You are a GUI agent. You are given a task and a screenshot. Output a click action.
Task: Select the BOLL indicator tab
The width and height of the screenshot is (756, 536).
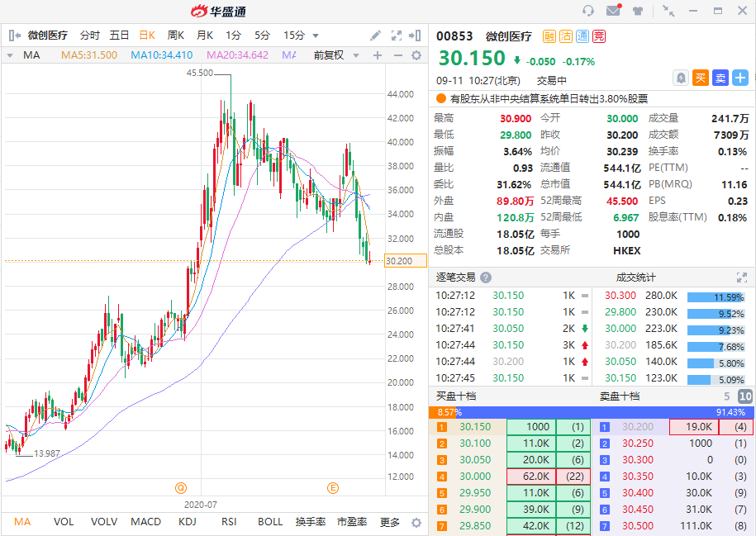[x=270, y=522]
